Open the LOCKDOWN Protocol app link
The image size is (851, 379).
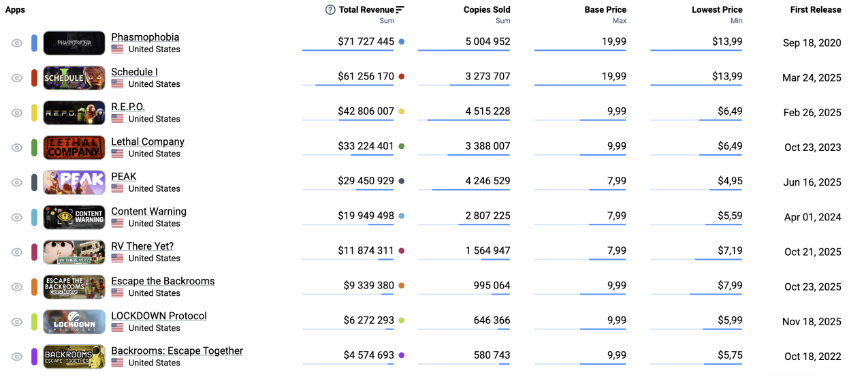[x=159, y=315]
